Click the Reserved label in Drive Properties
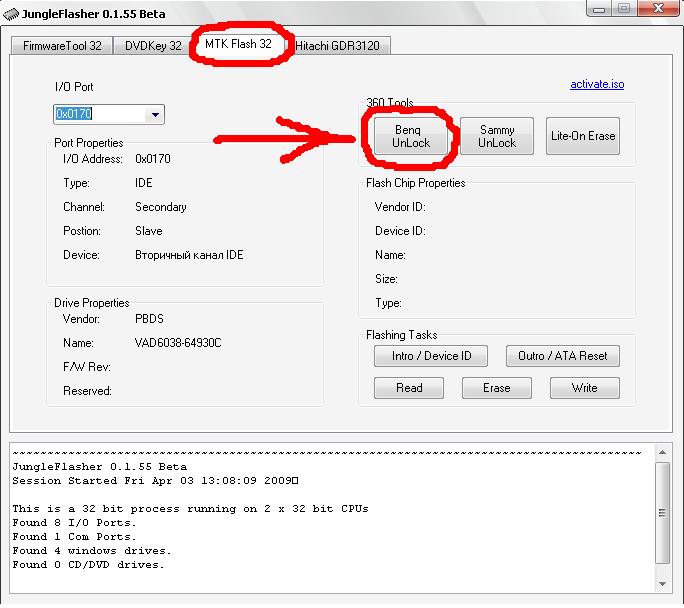 pos(87,391)
